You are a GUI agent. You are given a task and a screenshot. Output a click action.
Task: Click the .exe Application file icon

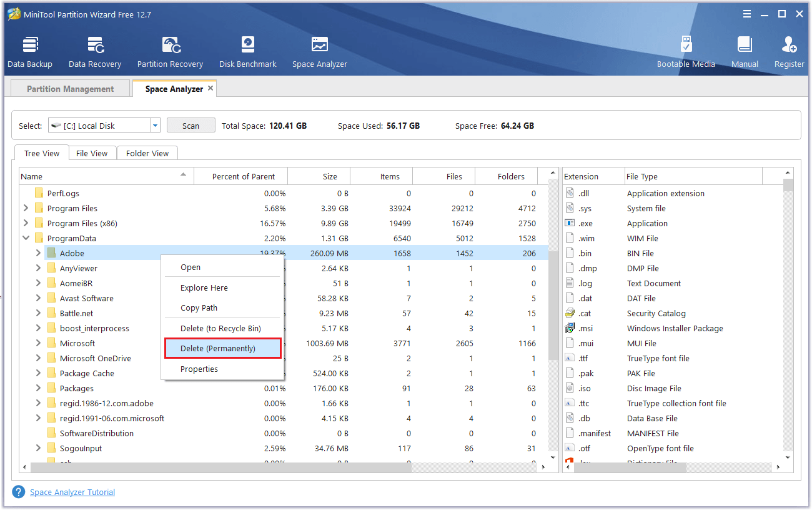coord(569,223)
